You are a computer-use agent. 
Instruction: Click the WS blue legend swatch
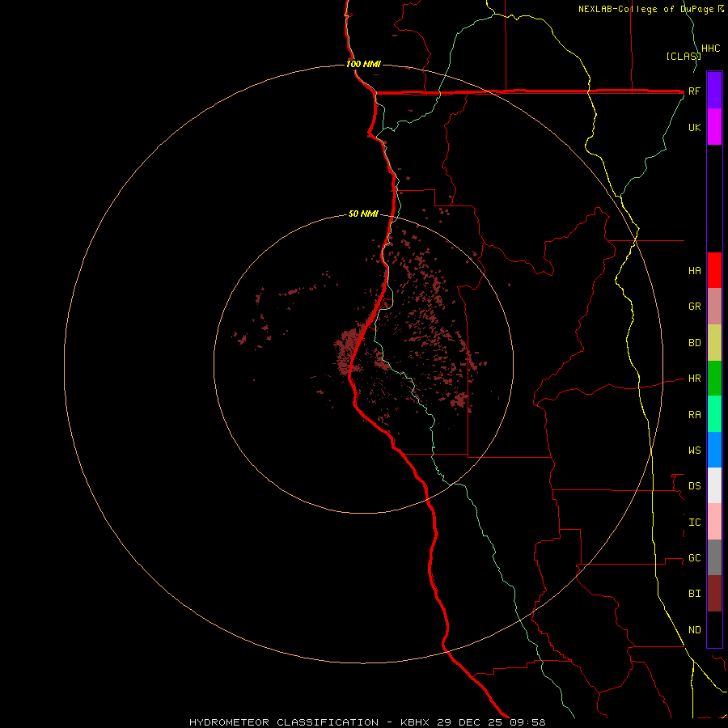coord(714,450)
